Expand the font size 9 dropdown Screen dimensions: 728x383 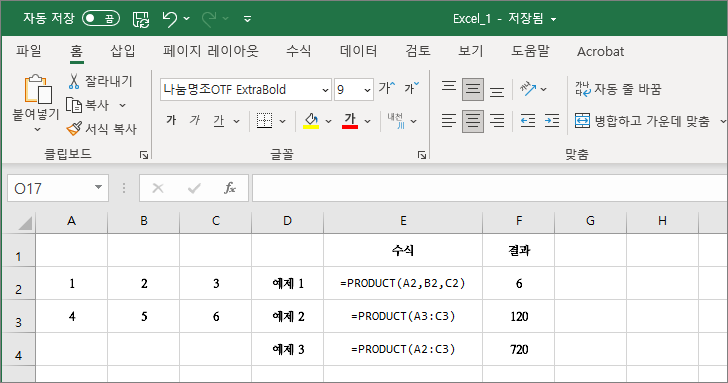click(x=367, y=90)
